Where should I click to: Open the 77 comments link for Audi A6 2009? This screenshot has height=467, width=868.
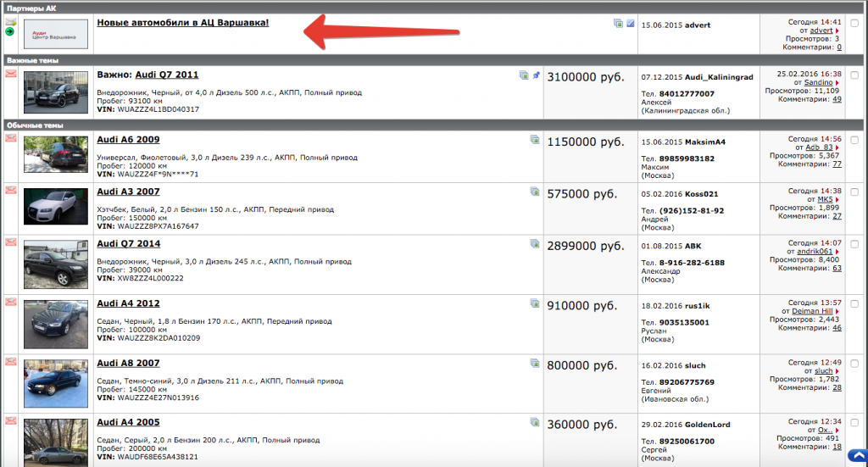837,164
